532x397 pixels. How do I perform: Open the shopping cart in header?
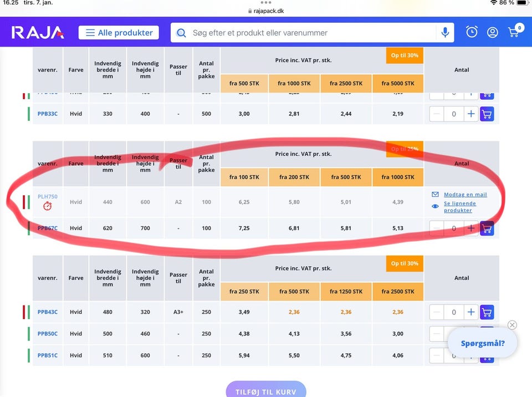[x=514, y=32]
